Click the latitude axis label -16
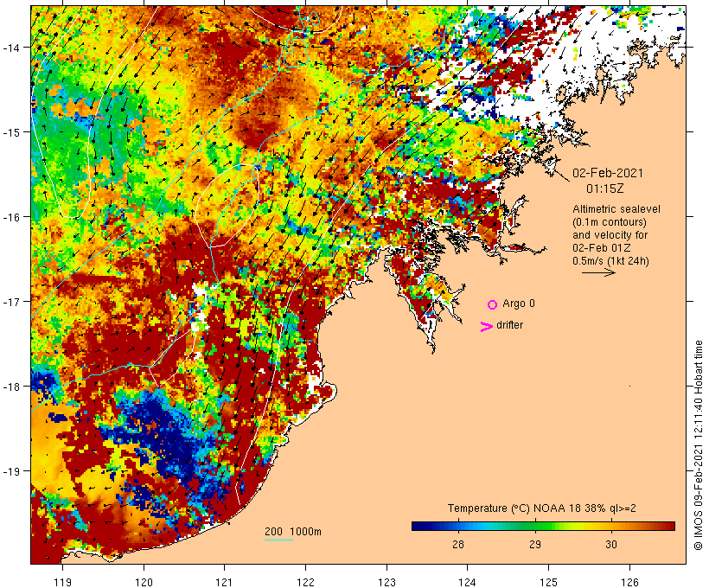The height and width of the screenshot is (588, 709). point(10,217)
